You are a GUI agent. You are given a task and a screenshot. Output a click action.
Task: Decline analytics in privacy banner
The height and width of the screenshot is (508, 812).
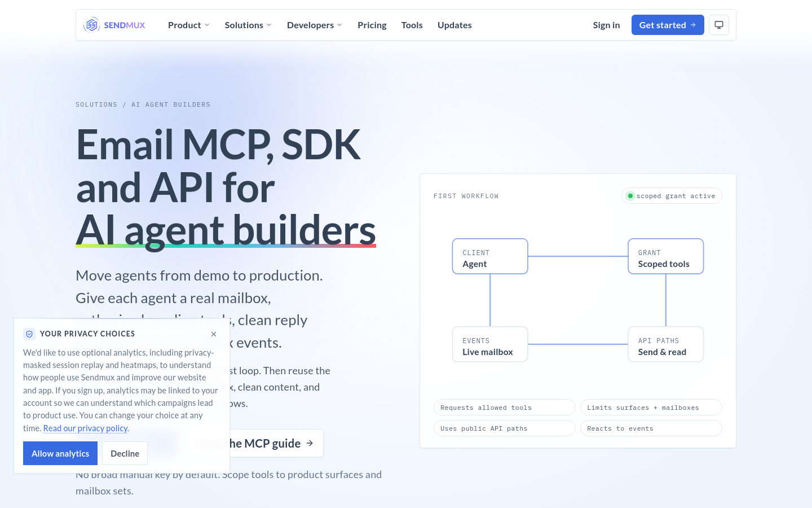point(125,453)
